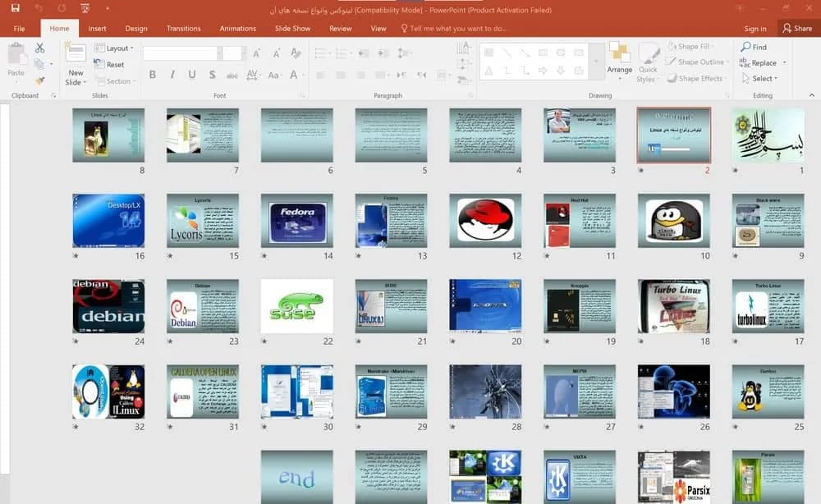Switch to the Insert tab
821x504 pixels.
point(98,28)
